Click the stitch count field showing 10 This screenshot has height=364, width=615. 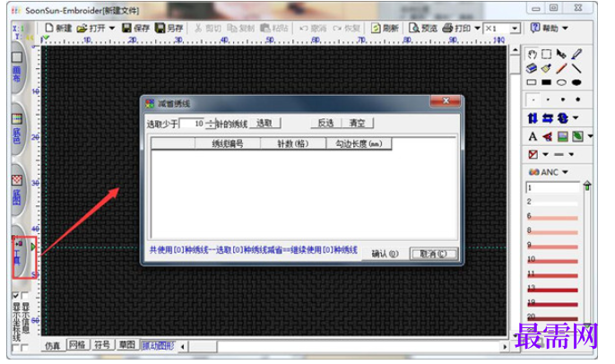[x=192, y=124]
